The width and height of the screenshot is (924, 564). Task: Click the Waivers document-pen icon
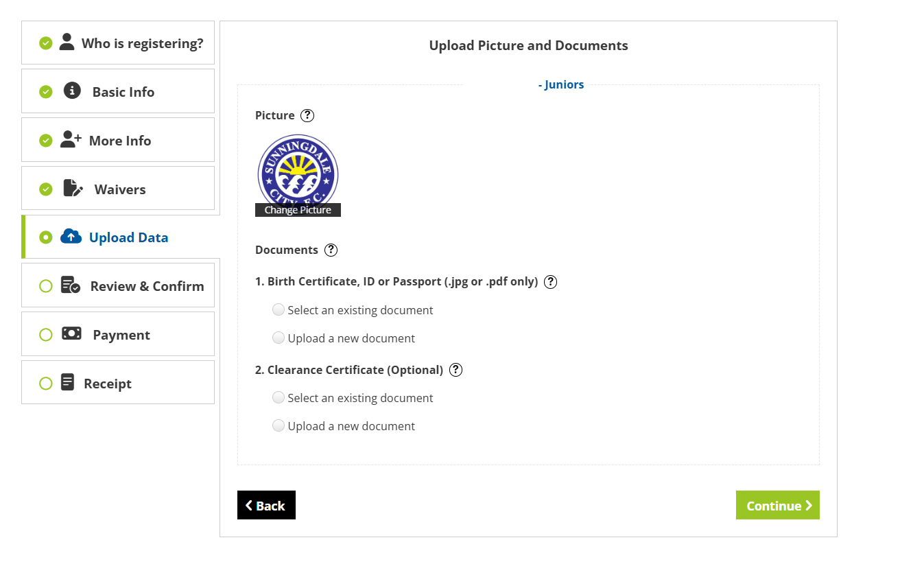[73, 188]
